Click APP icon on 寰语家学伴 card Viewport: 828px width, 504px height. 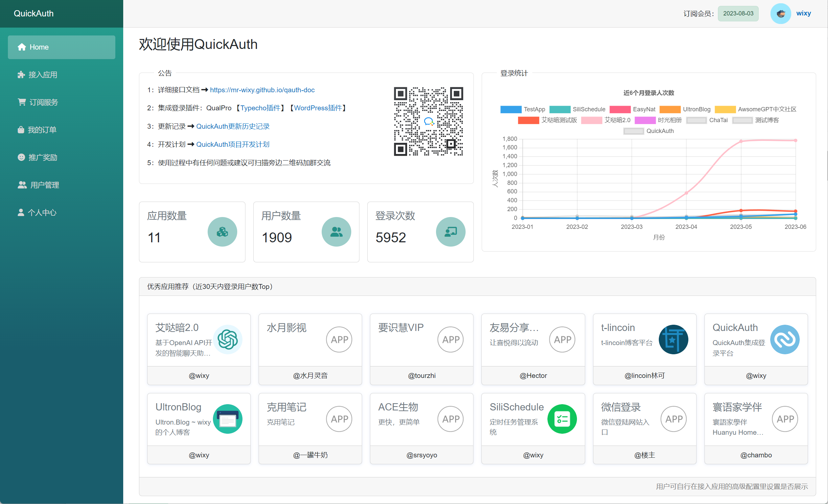(785, 419)
